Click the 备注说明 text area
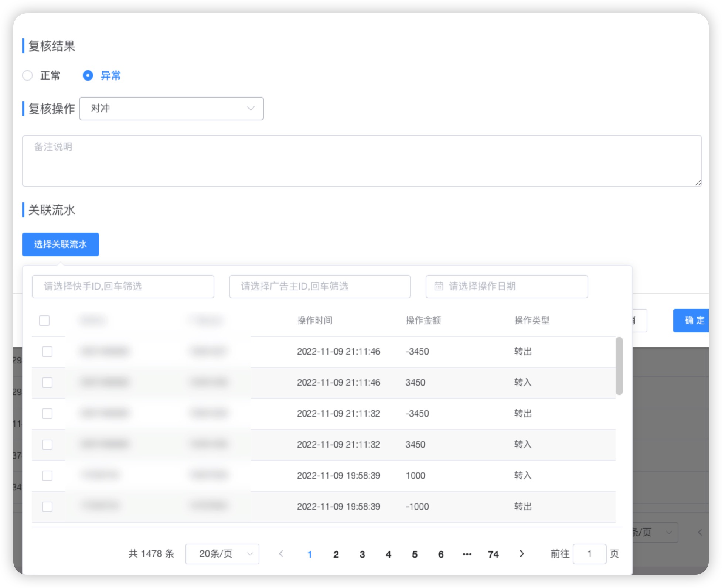This screenshot has height=588, width=722. (362, 161)
